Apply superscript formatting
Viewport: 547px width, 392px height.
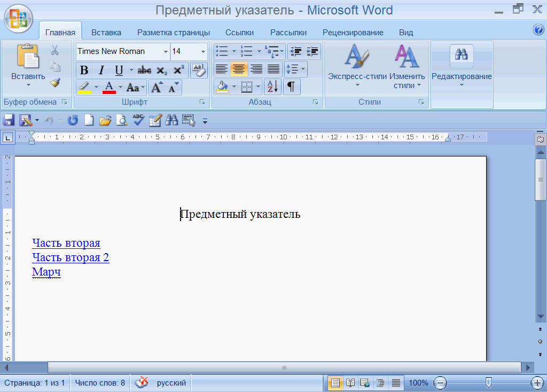pos(178,70)
